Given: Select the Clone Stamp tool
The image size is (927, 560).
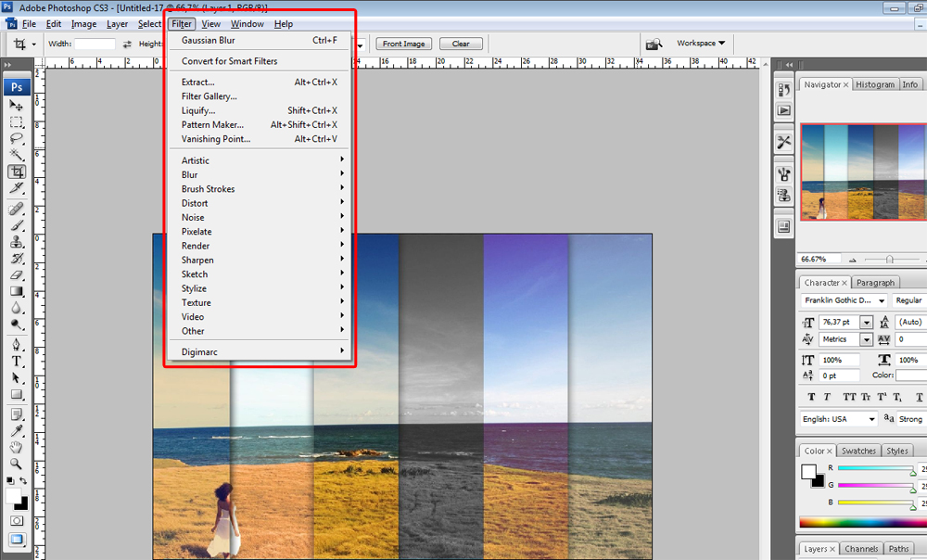Looking at the screenshot, I should pyautogui.click(x=17, y=242).
